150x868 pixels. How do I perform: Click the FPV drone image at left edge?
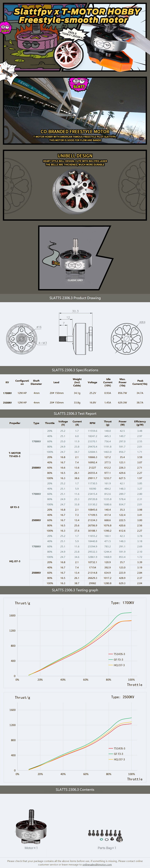click(7, 71)
